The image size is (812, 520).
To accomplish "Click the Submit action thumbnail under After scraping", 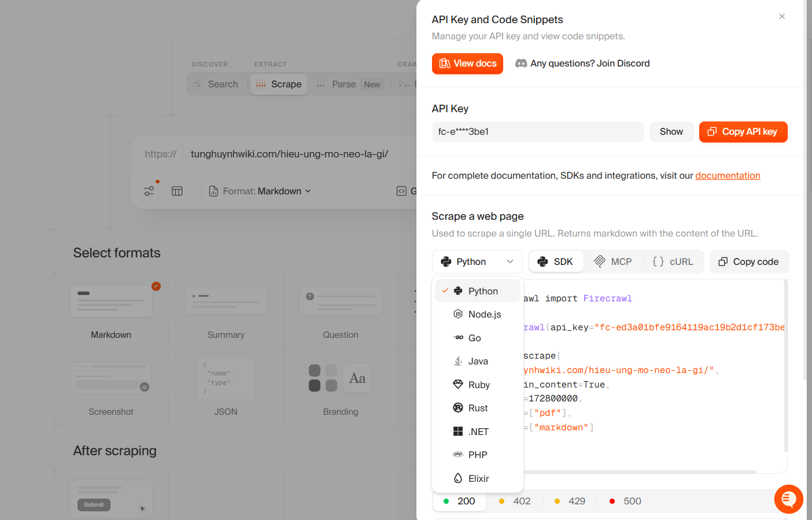I will pyautogui.click(x=111, y=499).
